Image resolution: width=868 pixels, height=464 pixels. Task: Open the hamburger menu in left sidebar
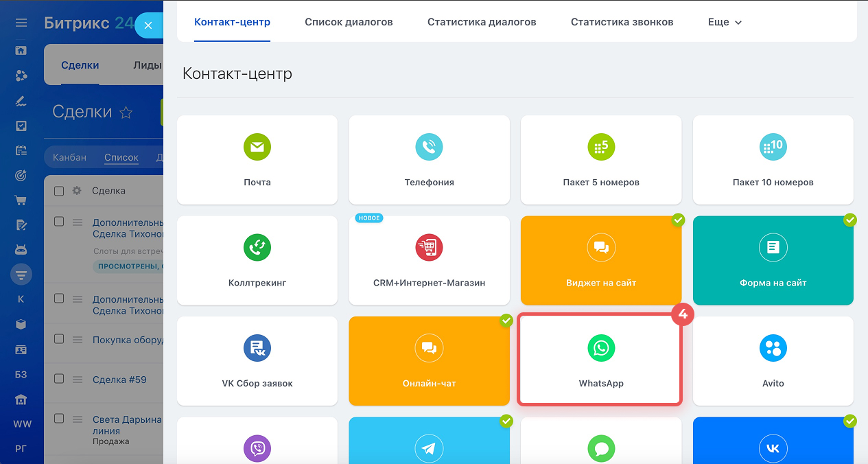21,23
